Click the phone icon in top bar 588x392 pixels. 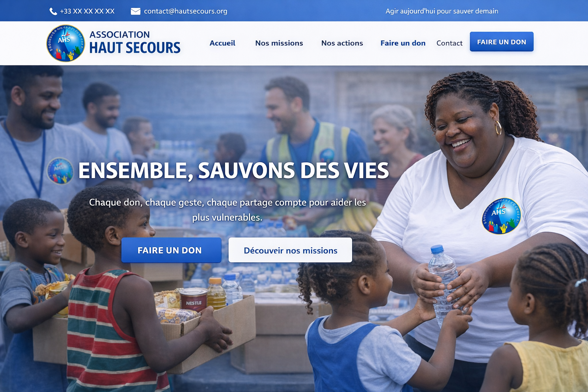pyautogui.click(x=53, y=11)
